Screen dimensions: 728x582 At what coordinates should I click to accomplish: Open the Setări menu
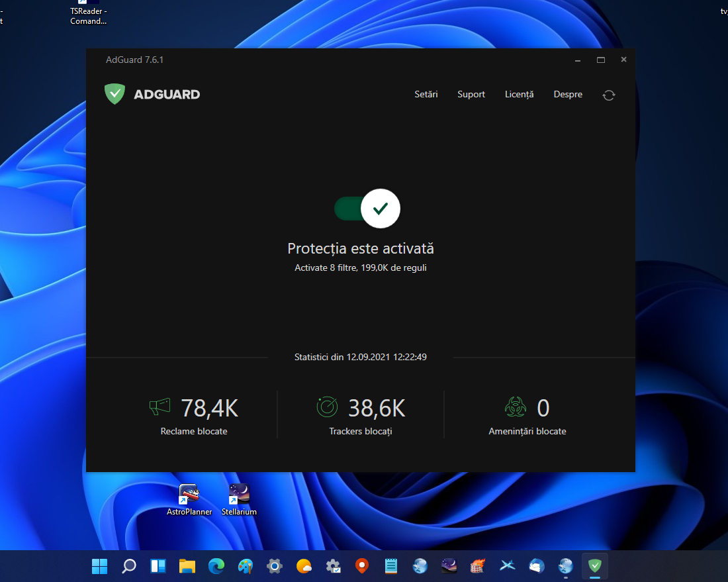point(426,94)
